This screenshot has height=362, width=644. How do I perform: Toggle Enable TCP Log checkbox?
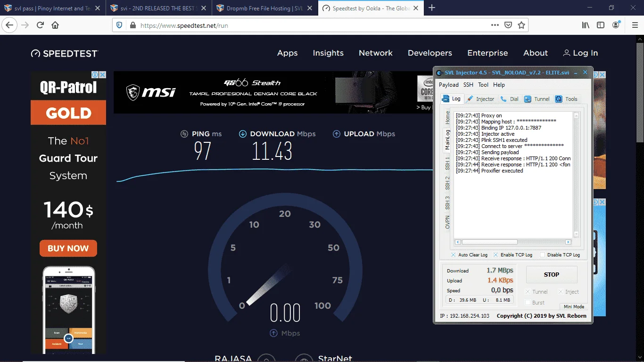[495, 255]
